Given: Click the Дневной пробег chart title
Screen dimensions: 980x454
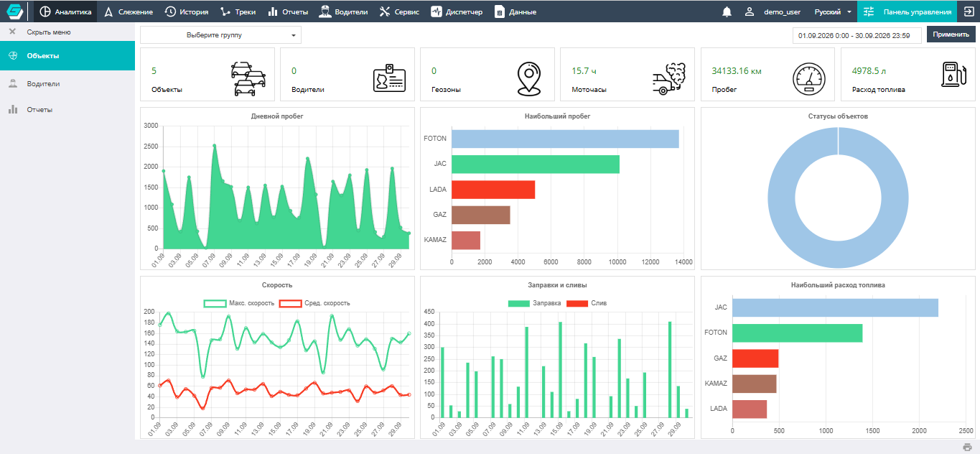Looking at the screenshot, I should coord(277,116).
